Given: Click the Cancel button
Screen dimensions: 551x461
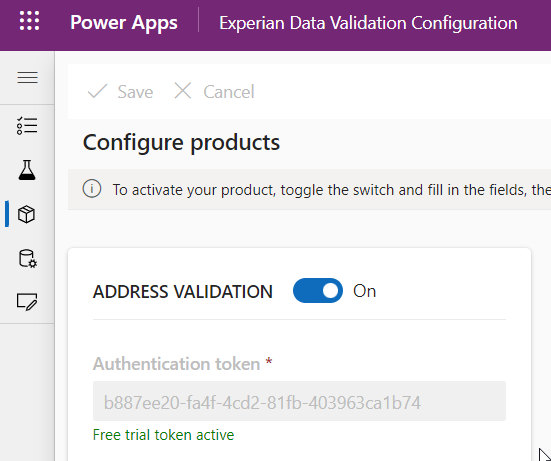Looking at the screenshot, I should [x=214, y=92].
